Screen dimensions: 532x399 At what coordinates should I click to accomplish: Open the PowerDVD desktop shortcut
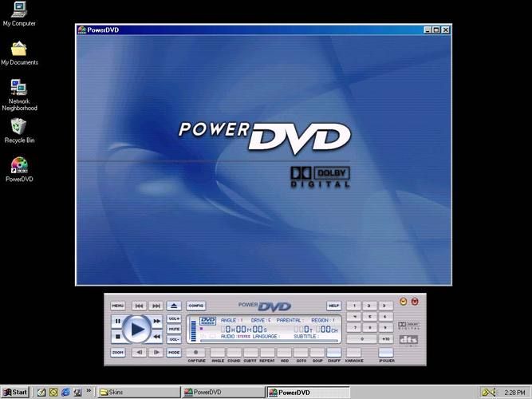19,166
